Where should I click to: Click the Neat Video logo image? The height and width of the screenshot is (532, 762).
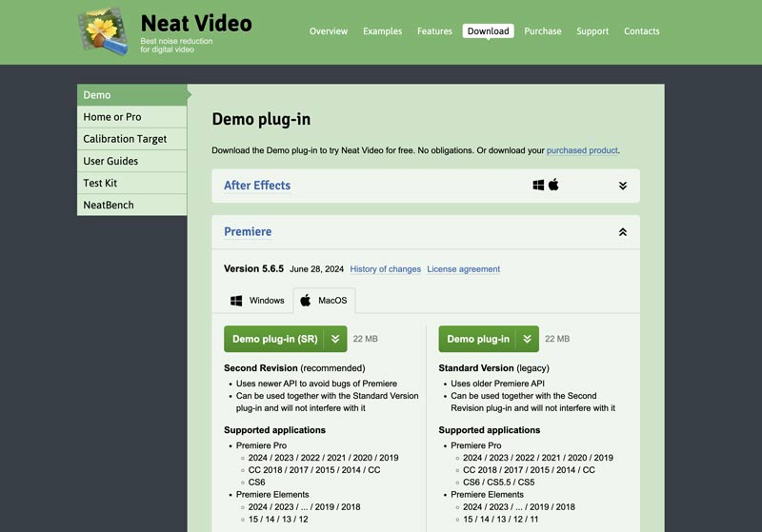pyautogui.click(x=104, y=30)
